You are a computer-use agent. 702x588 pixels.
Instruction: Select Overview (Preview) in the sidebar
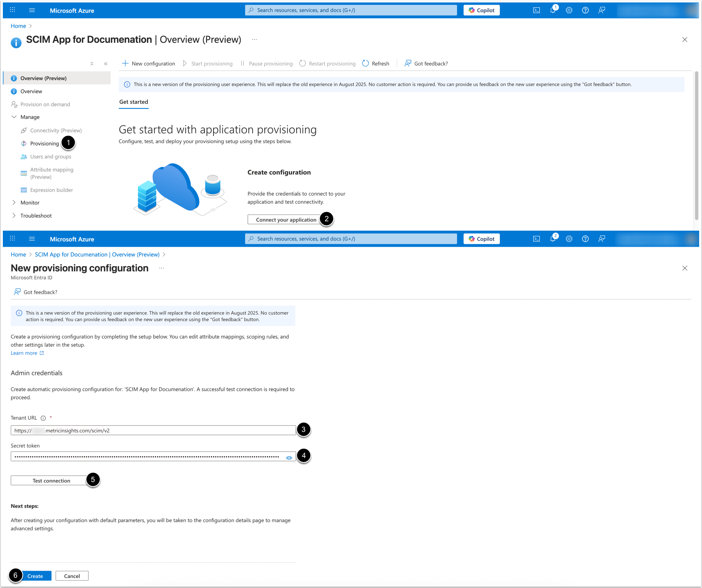click(57, 78)
